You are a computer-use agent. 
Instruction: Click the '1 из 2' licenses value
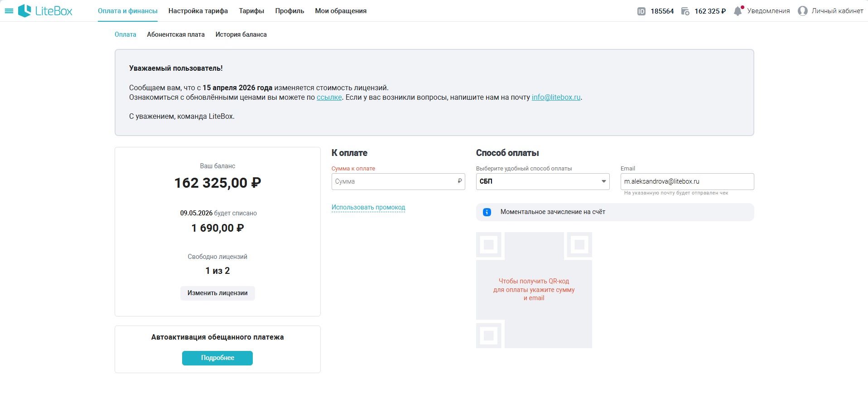pos(217,271)
